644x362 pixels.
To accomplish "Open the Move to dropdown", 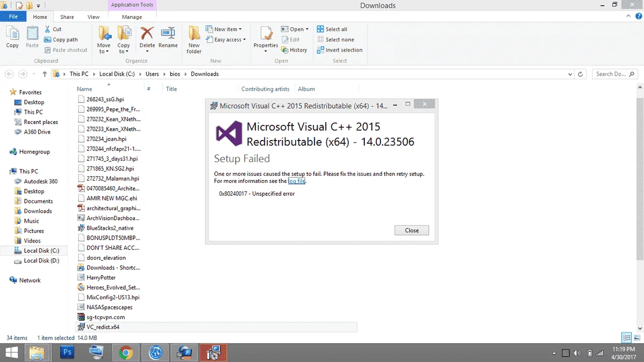I will click(104, 48).
